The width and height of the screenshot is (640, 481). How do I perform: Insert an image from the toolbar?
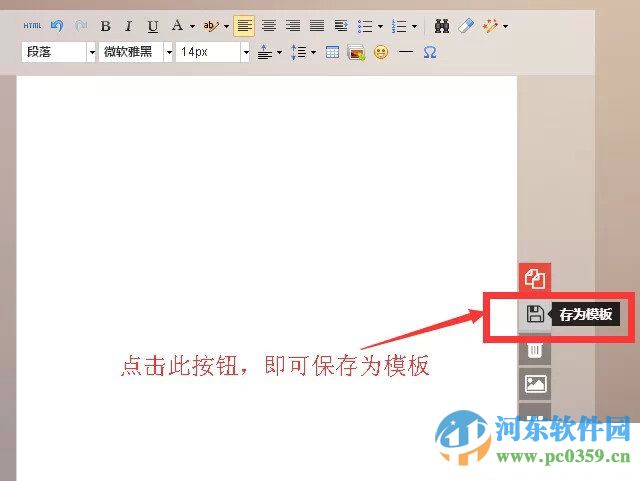[x=356, y=53]
